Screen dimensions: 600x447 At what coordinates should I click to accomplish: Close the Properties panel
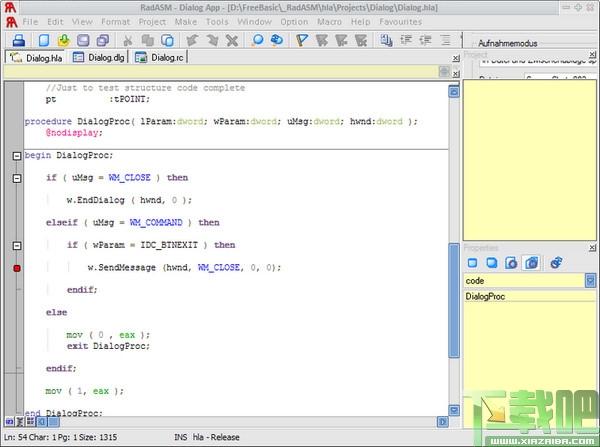tap(592, 248)
